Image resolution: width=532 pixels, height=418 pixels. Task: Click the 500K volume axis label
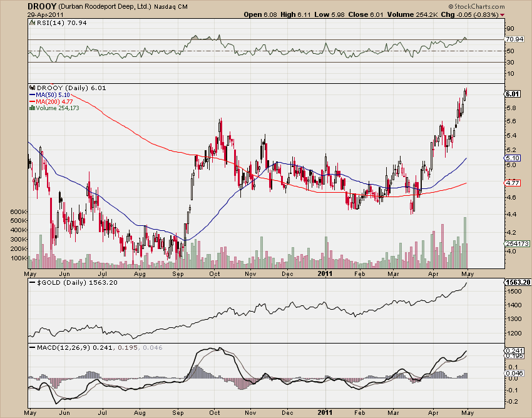[x=19, y=220]
